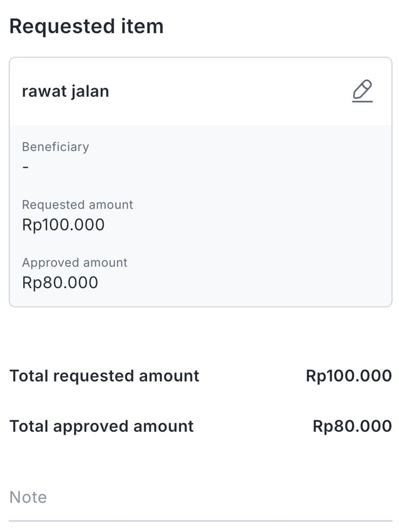Click the underline beneath the Note field
This screenshot has height=532, width=399.
[x=200, y=520]
